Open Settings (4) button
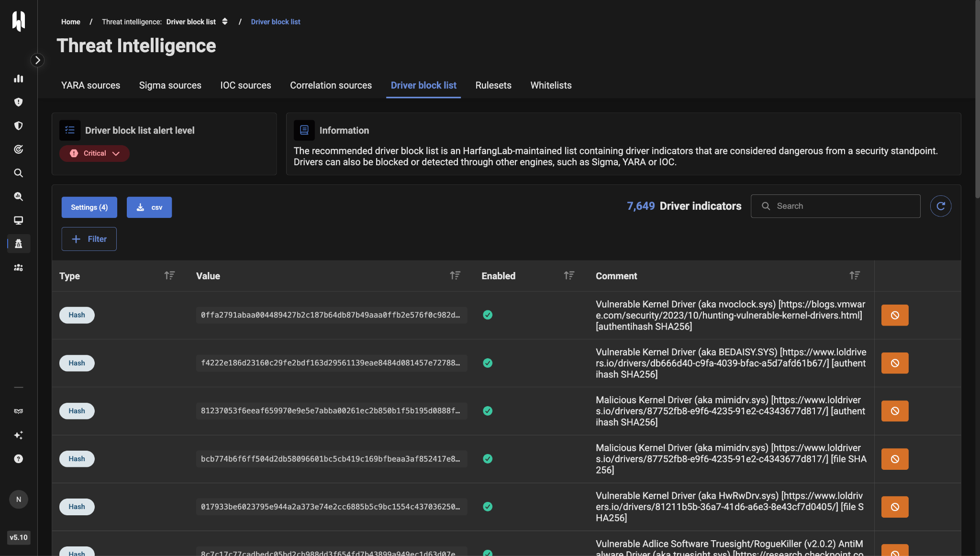980x556 pixels. pyautogui.click(x=89, y=207)
